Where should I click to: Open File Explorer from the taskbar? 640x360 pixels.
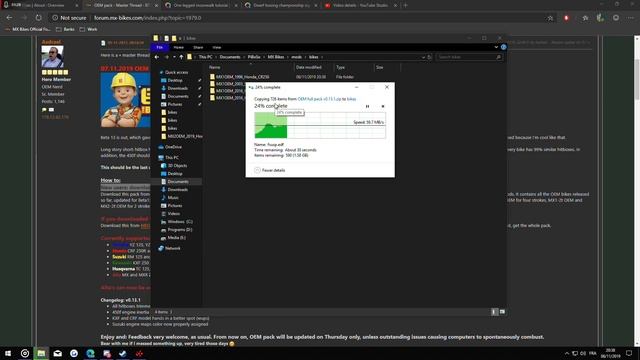coord(41,353)
